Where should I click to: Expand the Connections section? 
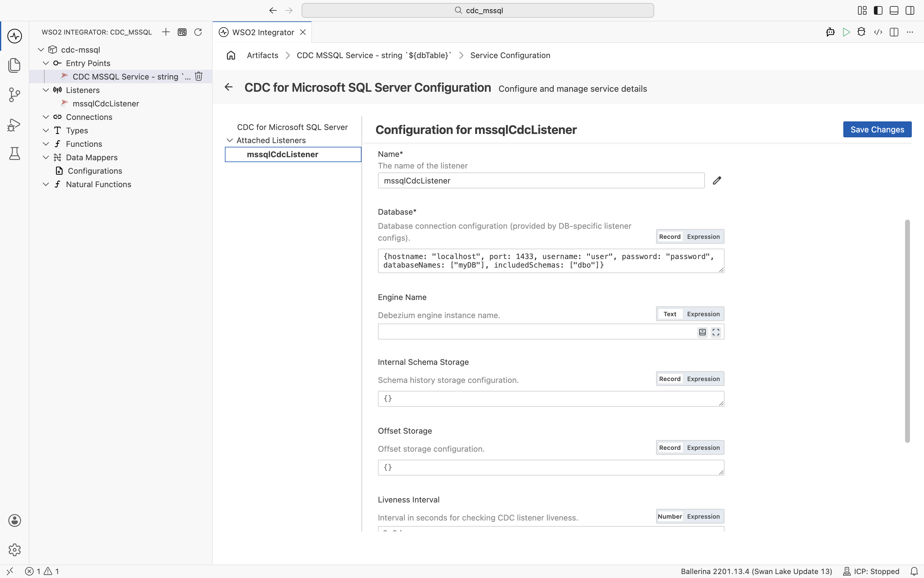[46, 117]
